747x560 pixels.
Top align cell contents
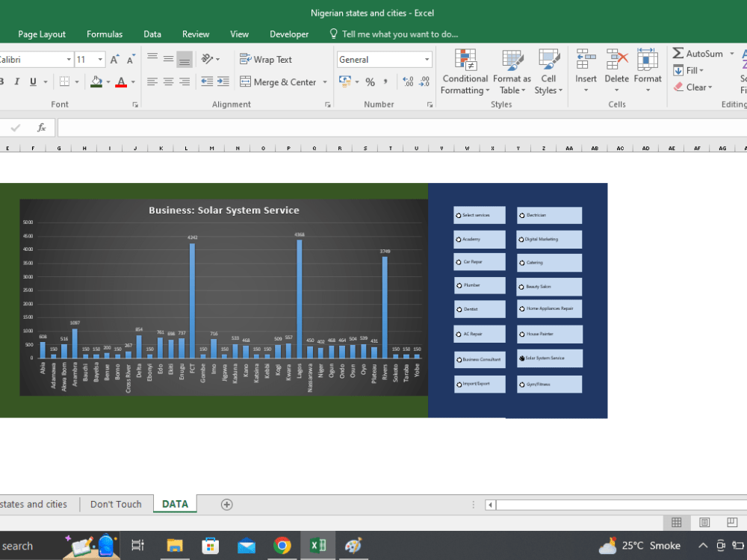[152, 59]
